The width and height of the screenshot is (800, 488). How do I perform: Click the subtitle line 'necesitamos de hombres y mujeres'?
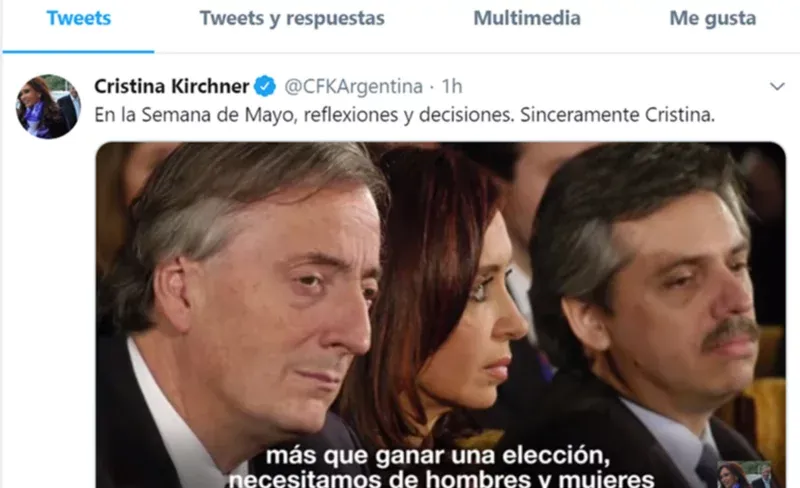pyautogui.click(x=441, y=479)
